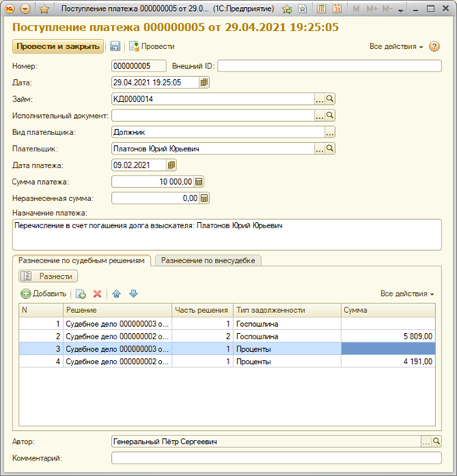Click the Провести и закрыть button

(58, 47)
